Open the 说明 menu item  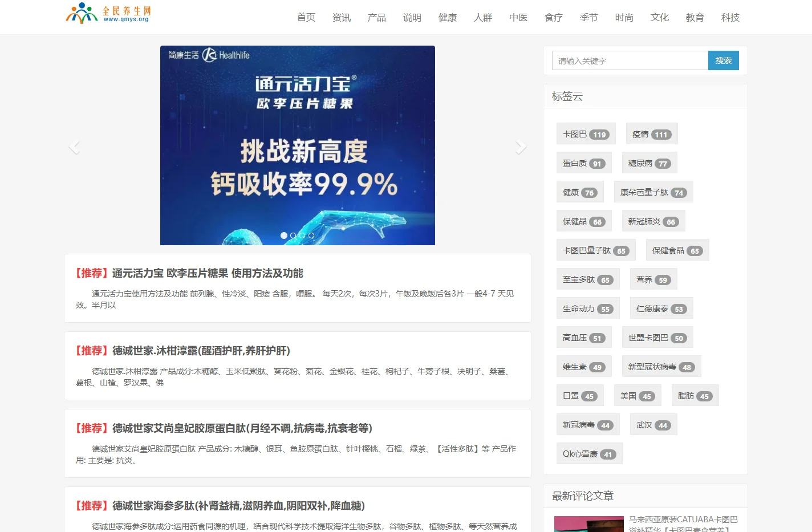pyautogui.click(x=412, y=18)
